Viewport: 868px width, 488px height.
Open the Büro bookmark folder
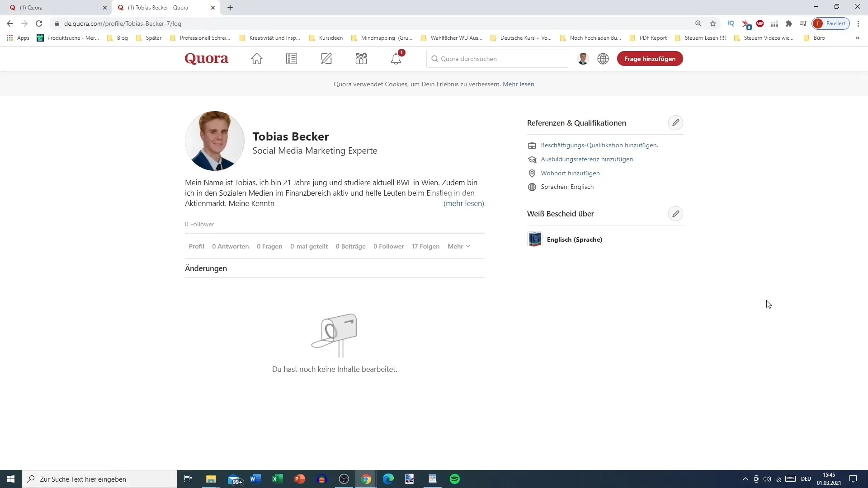[814, 38]
